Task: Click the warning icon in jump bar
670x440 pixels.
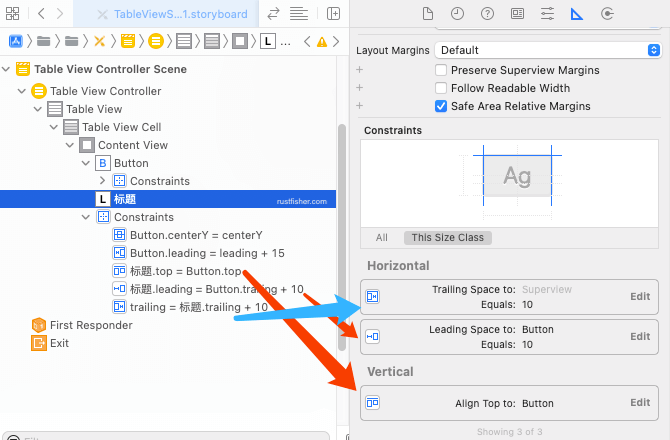Action: tap(321, 42)
